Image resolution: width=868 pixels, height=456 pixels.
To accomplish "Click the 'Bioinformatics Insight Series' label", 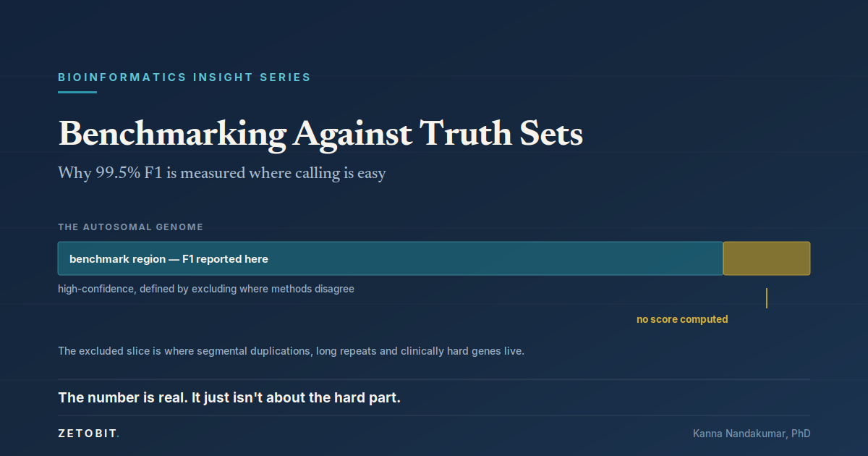I will pyautogui.click(x=184, y=77).
